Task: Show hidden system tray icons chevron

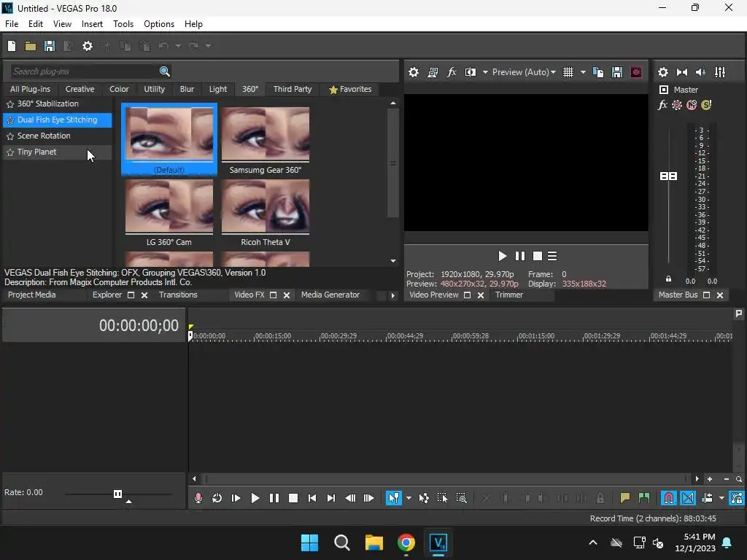Action: [x=593, y=542]
